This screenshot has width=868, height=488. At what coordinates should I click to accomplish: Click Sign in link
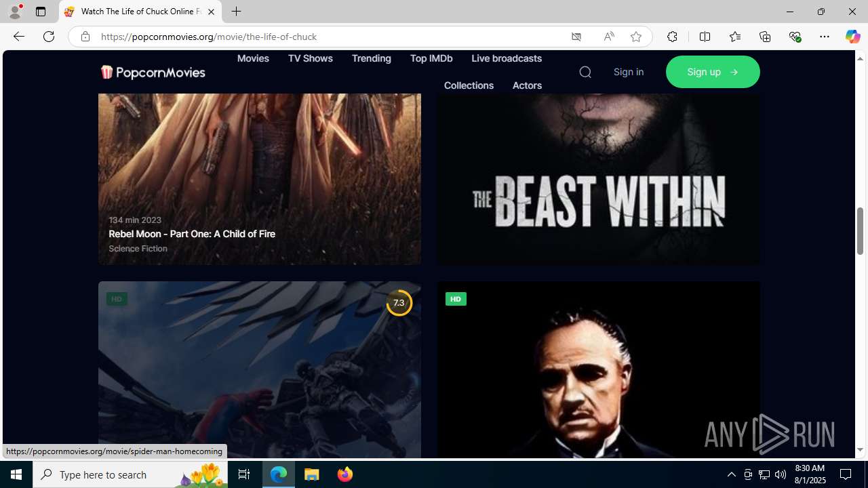point(629,72)
